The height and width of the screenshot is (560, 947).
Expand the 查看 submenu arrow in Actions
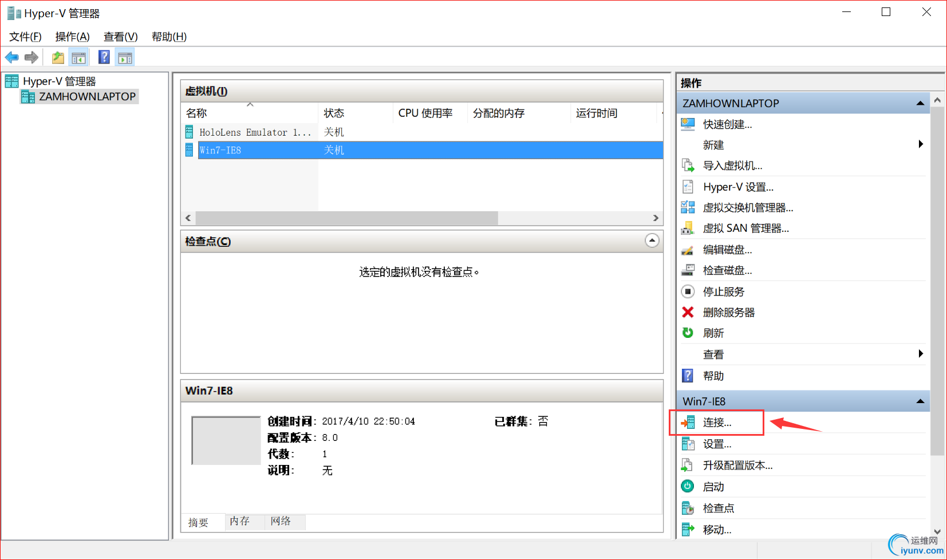click(921, 354)
